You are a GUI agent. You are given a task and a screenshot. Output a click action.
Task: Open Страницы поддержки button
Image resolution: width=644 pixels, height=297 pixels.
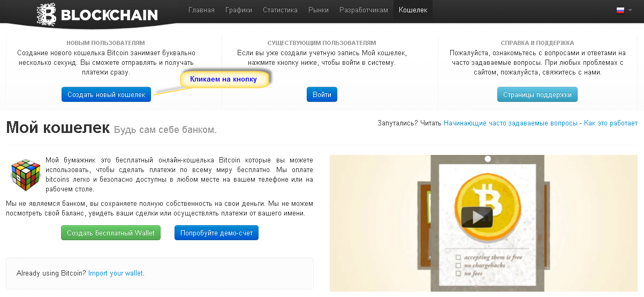pos(537,94)
